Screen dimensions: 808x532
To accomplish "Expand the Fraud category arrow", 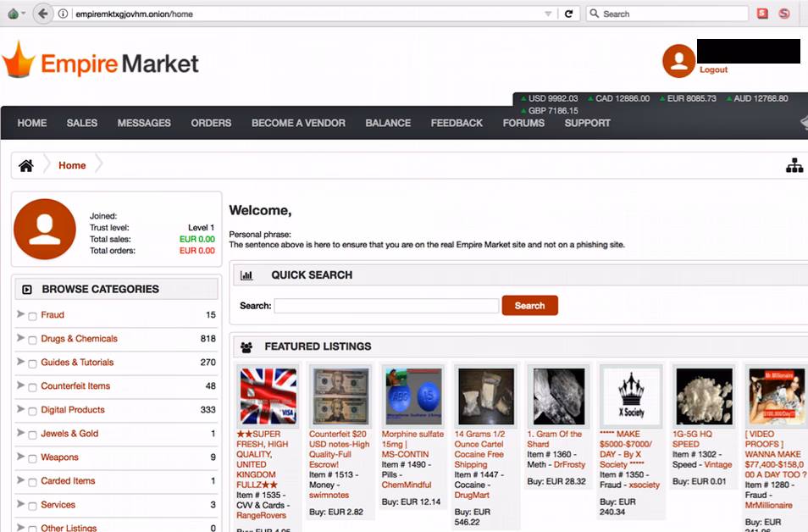I will tap(20, 314).
